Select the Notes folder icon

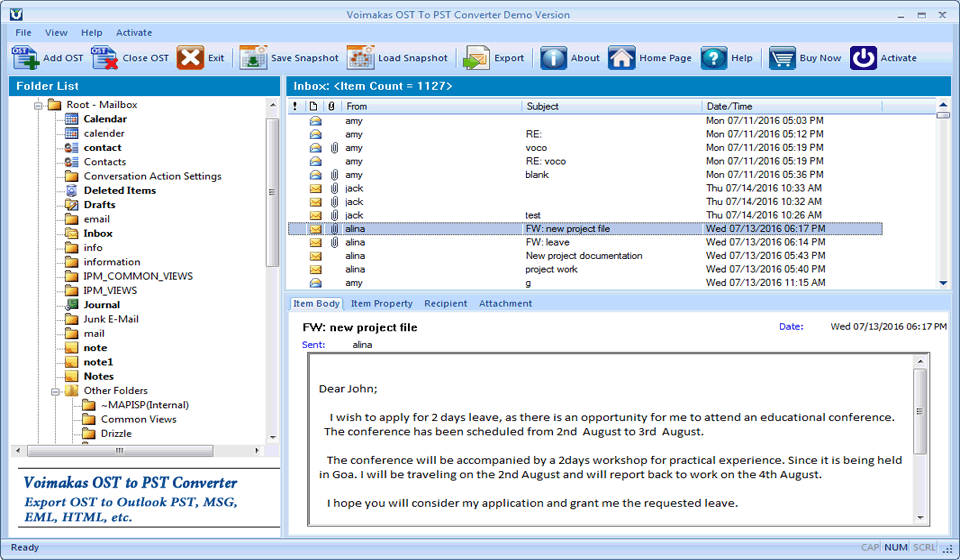click(x=72, y=376)
